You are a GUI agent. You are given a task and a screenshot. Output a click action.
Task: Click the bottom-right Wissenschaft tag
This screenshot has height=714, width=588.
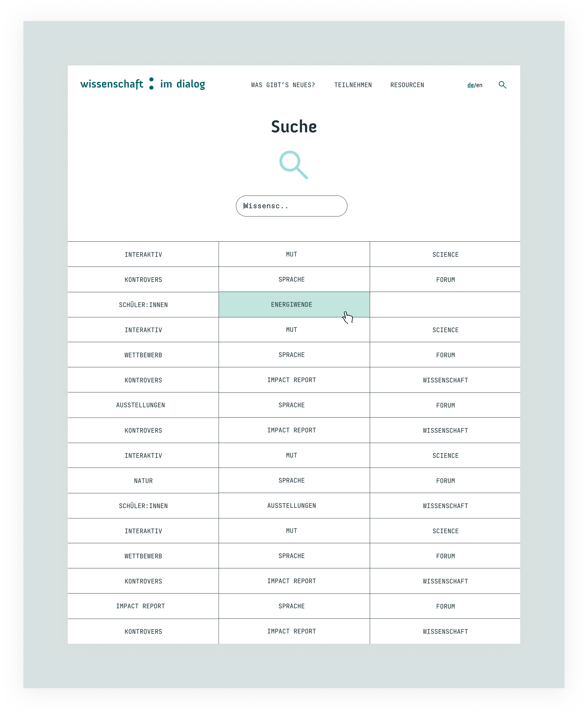(445, 632)
